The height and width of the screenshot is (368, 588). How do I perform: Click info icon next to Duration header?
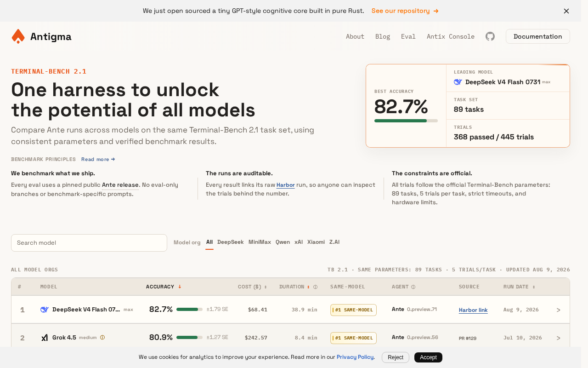click(x=315, y=287)
